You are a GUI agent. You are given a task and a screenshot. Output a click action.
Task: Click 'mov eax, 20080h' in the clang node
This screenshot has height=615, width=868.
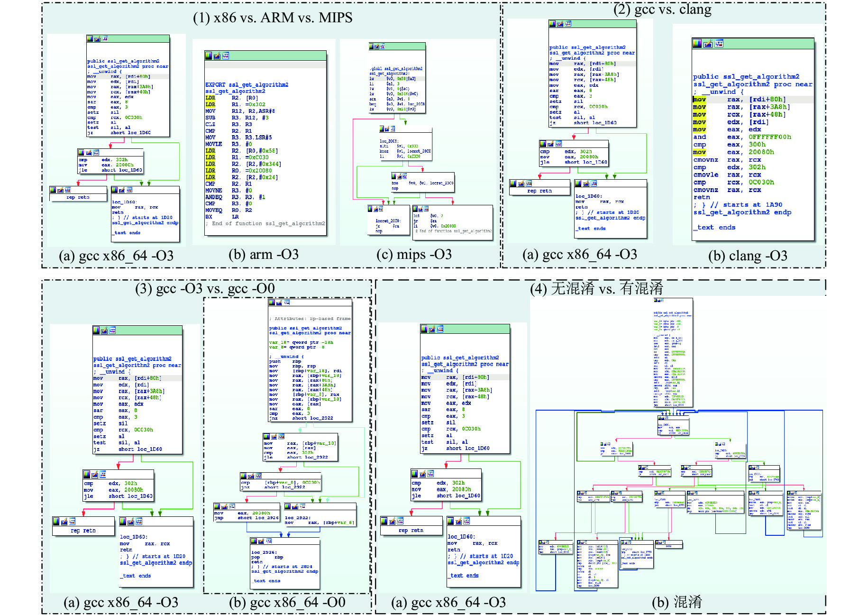734,152
